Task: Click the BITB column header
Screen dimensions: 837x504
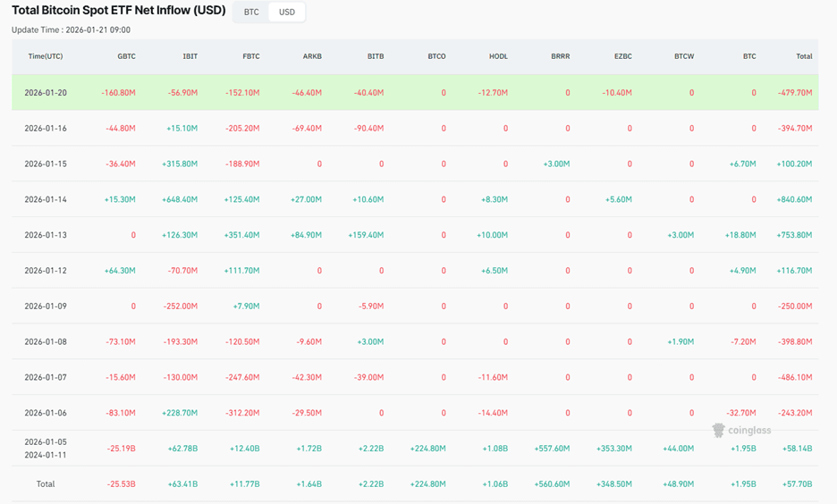Action: pos(375,56)
